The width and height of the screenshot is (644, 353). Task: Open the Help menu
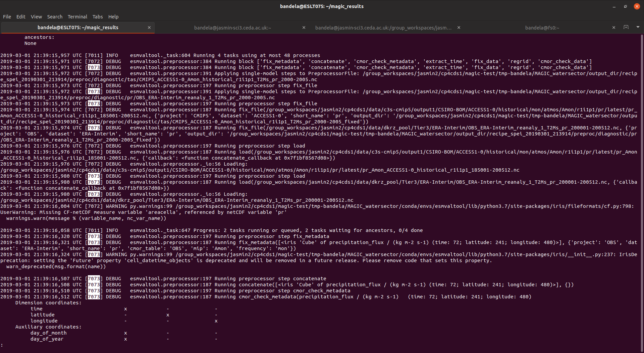tap(113, 17)
